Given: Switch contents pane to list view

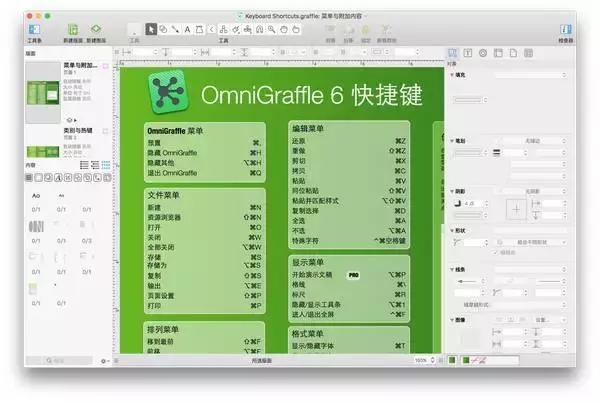Looking at the screenshot, I should tap(84, 165).
